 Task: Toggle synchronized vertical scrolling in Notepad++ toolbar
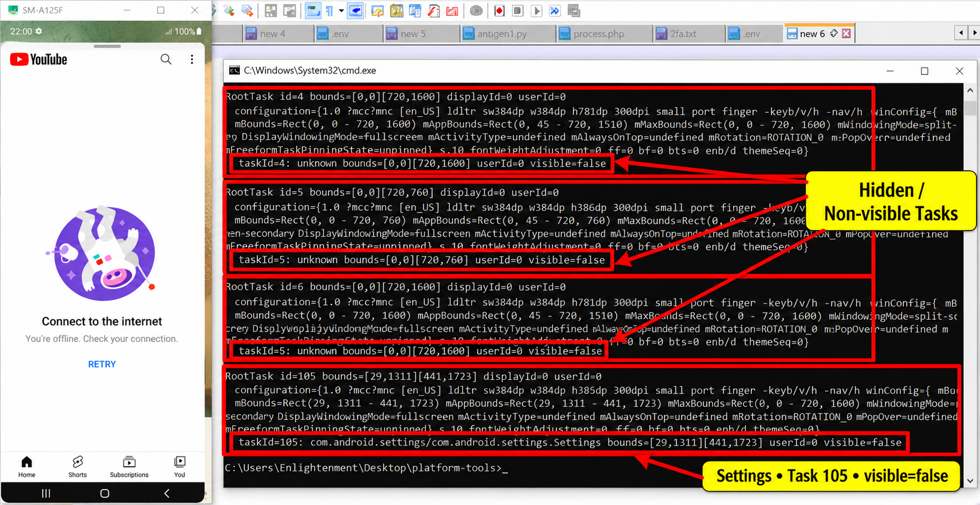(x=271, y=11)
